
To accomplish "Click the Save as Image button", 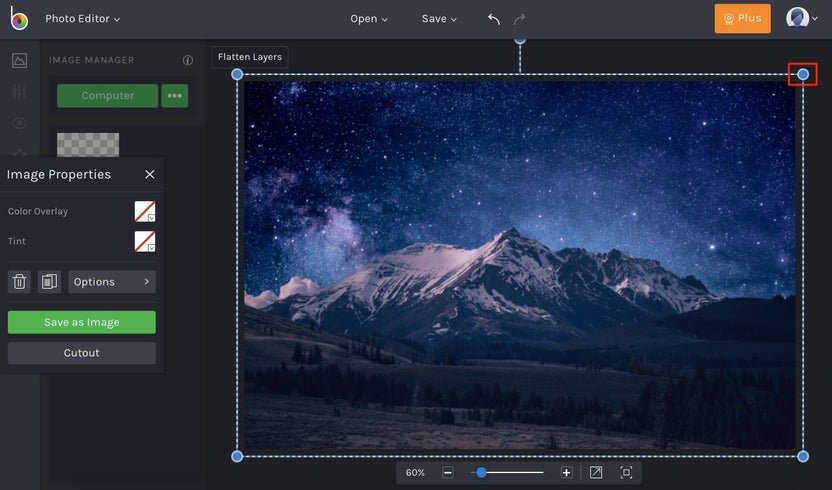I will coord(82,322).
